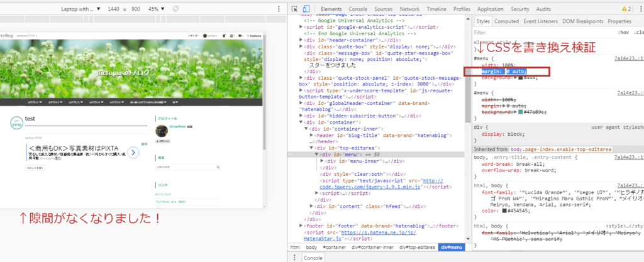
Task: Open the Console drawer tab
Action: click(x=313, y=258)
